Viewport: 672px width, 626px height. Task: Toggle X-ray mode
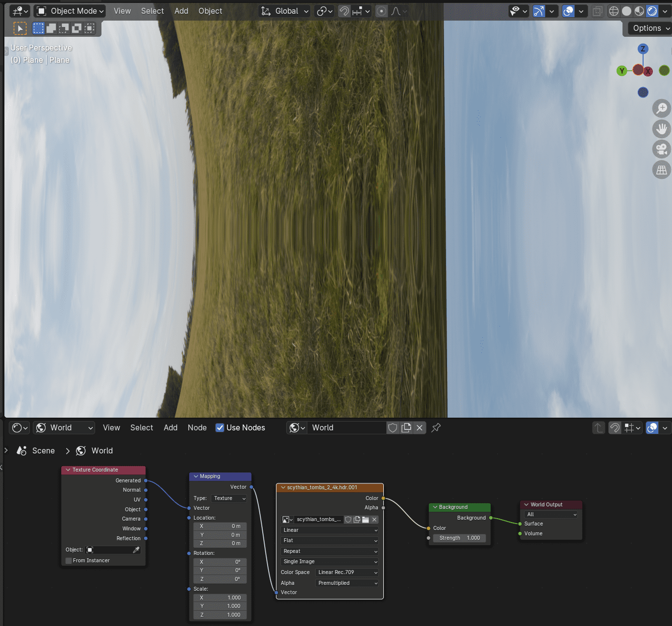click(597, 11)
